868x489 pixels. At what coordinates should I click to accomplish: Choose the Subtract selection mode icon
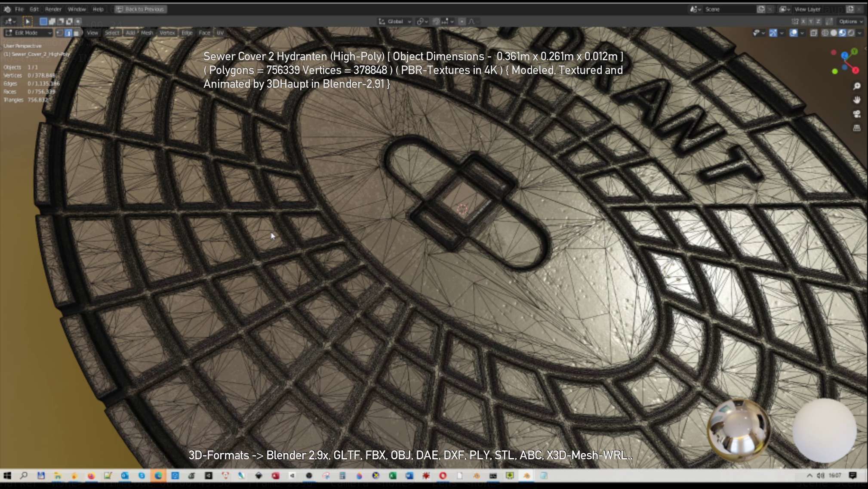[x=61, y=21]
